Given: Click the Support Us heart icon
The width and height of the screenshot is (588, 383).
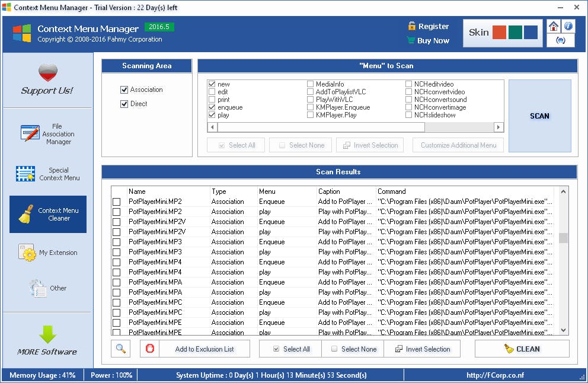Looking at the screenshot, I should click(47, 72).
